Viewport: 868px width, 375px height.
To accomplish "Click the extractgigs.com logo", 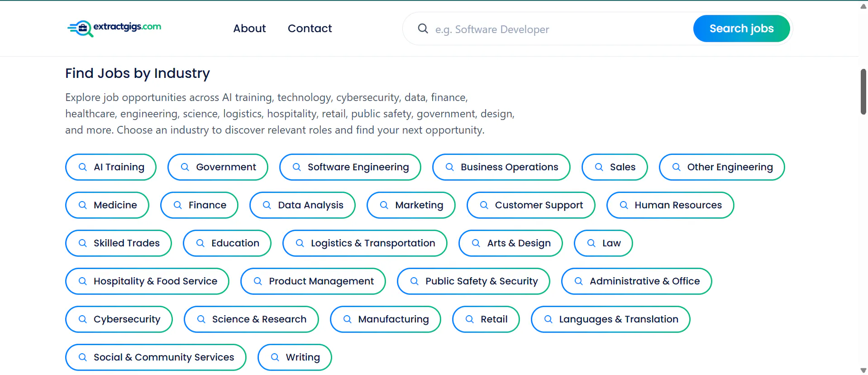I will pos(114,29).
